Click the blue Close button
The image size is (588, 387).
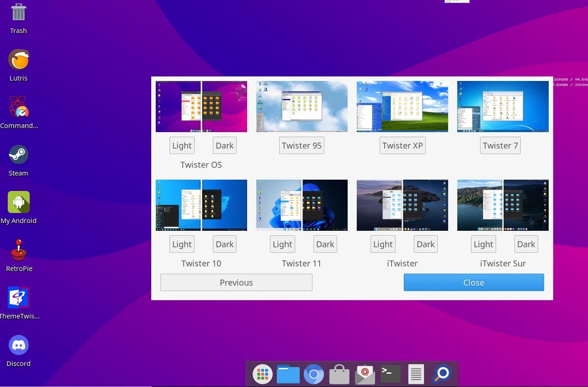click(474, 282)
